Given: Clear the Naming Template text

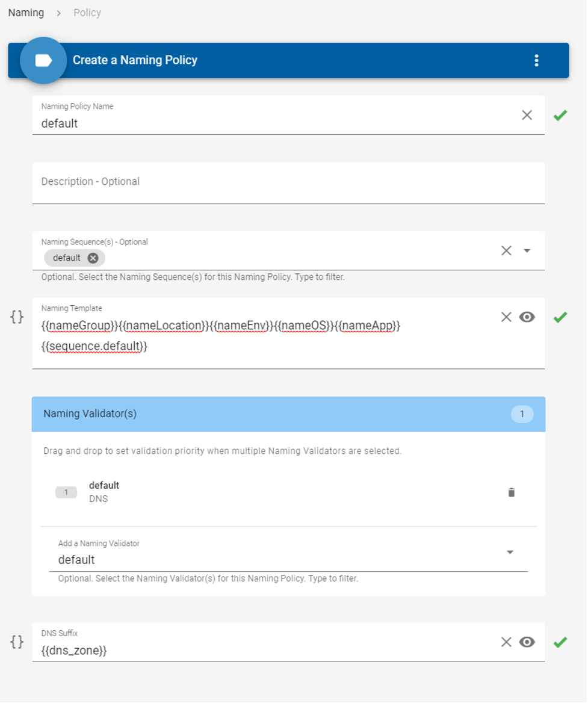Looking at the screenshot, I should pos(506,317).
